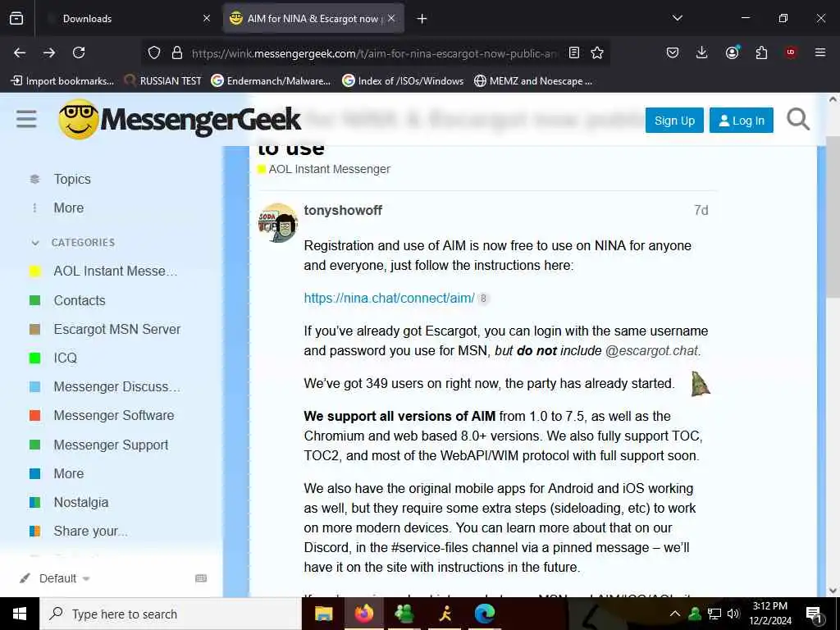Image resolution: width=840 pixels, height=630 pixels.
Task: Click the 7d post date link
Action: click(x=701, y=211)
